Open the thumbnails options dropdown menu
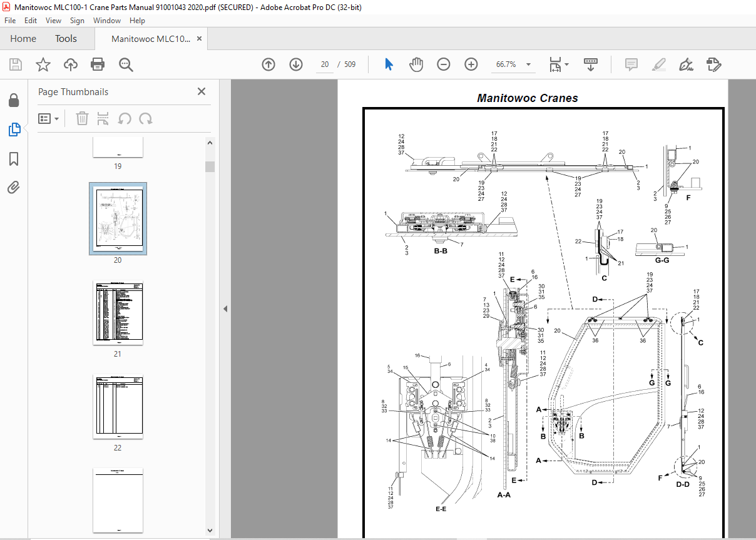This screenshot has height=540, width=756. pos(48,118)
